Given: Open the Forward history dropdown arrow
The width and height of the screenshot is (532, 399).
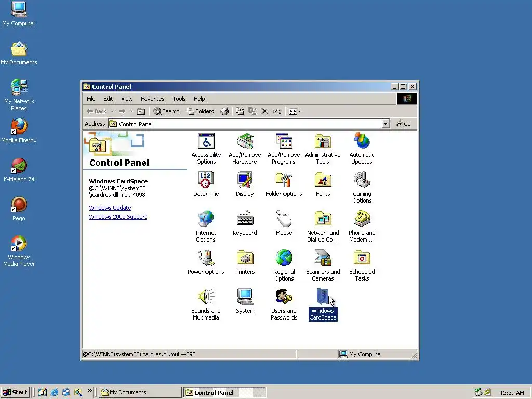Looking at the screenshot, I should (131, 111).
